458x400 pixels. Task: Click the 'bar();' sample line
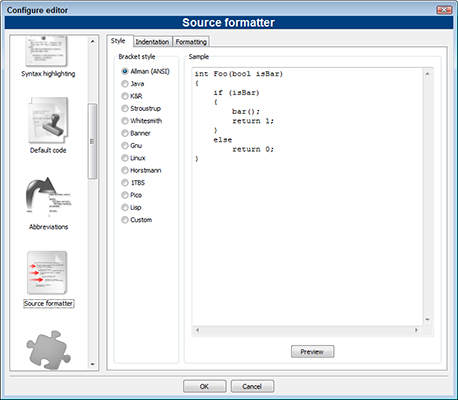pyautogui.click(x=246, y=111)
